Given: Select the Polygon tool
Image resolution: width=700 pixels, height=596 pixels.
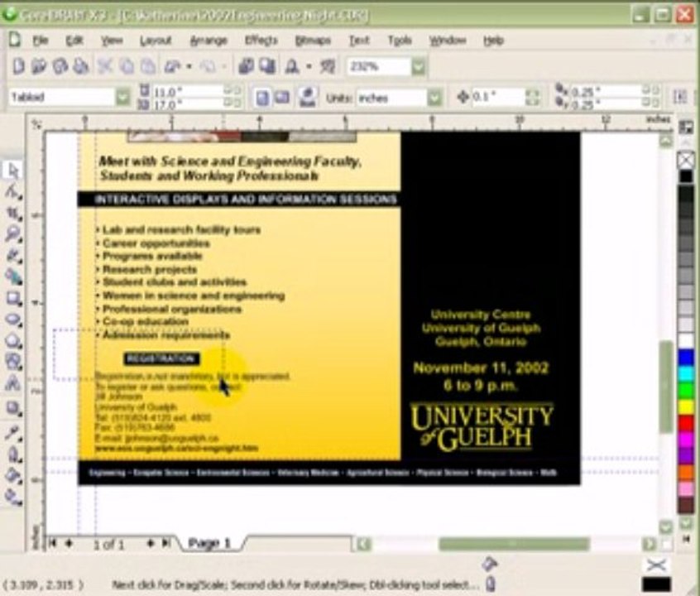Looking at the screenshot, I should click(x=12, y=341).
